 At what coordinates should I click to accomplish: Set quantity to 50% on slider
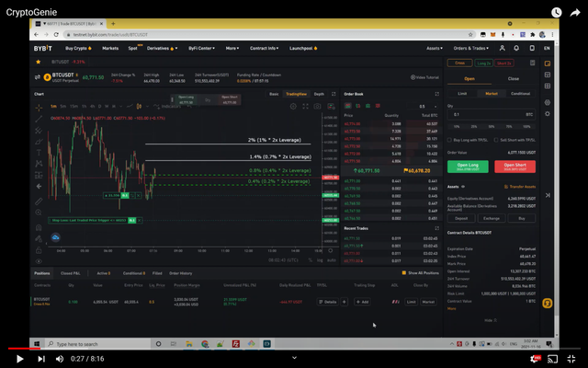[492, 127]
